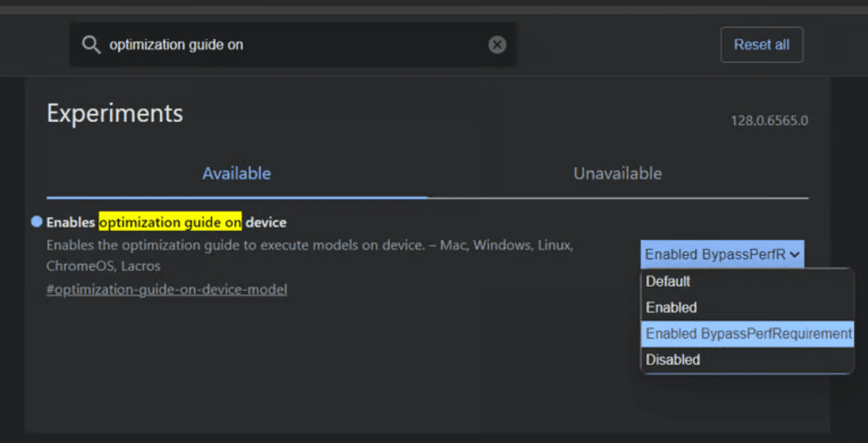Click the search magnifier icon
The image size is (868, 443).
(90, 46)
